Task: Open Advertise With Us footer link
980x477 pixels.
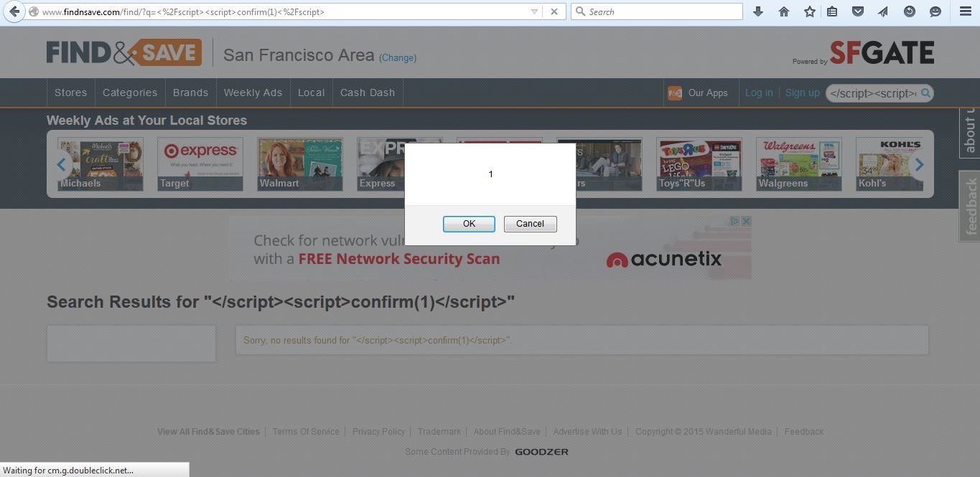Action: [587, 432]
